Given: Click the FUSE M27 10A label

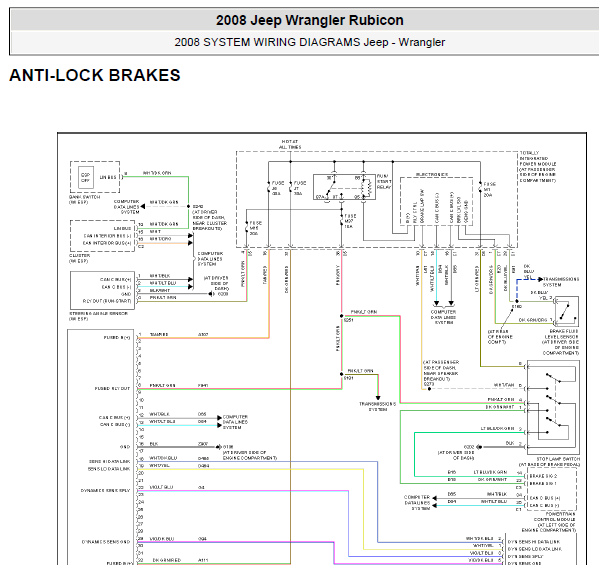Looking at the screenshot, I should coord(349,221).
